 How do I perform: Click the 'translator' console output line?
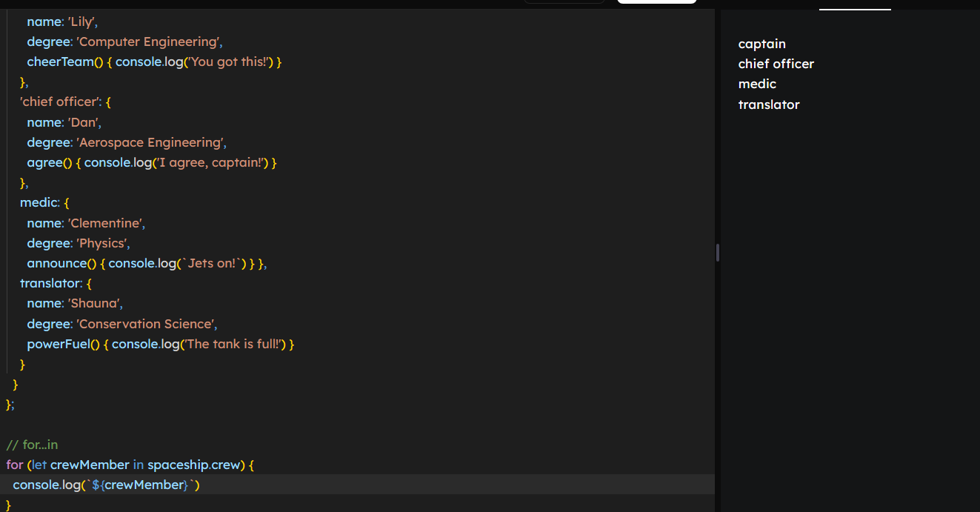tap(769, 104)
